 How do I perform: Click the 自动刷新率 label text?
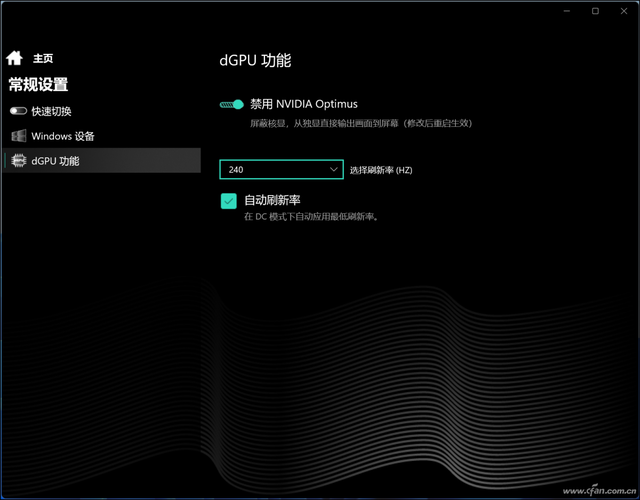pyautogui.click(x=272, y=200)
